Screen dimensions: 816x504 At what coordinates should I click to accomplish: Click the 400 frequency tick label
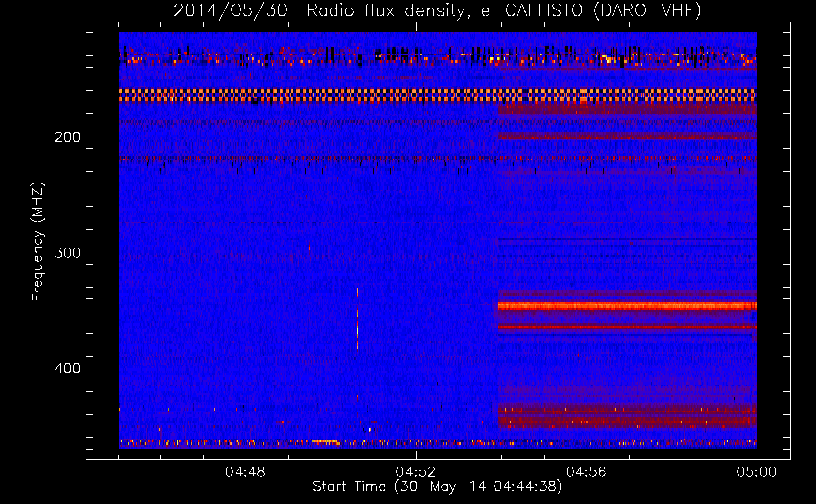click(68, 368)
